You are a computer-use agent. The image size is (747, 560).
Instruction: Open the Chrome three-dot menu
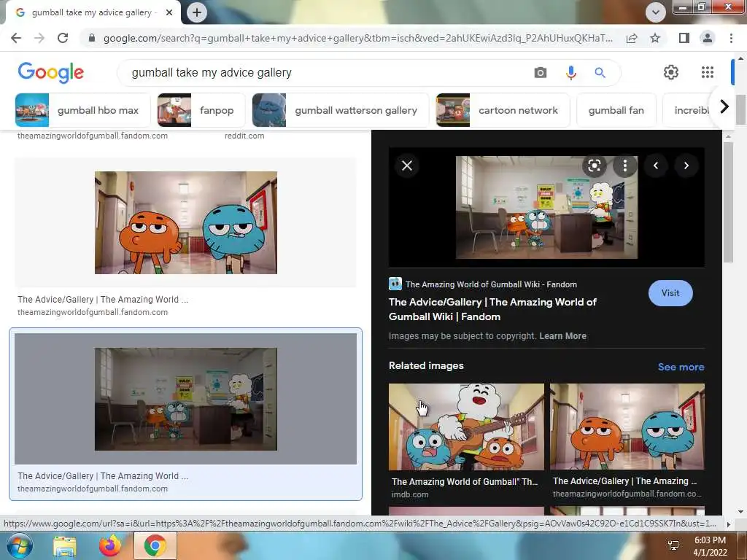[731, 38]
